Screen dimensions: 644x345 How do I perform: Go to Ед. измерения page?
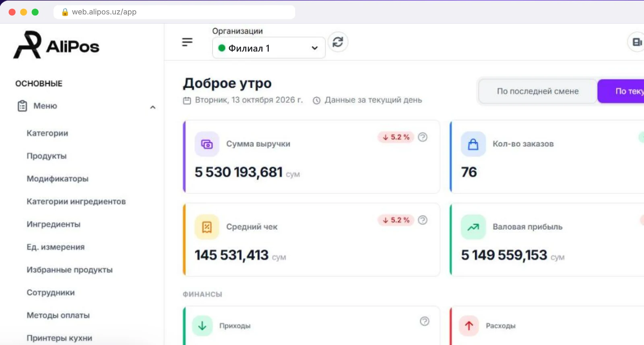coord(56,247)
